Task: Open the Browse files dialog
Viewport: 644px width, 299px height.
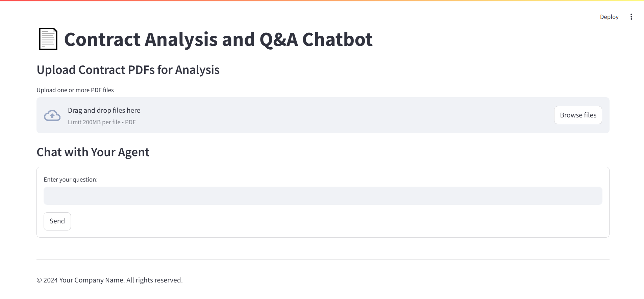Action: click(578, 115)
